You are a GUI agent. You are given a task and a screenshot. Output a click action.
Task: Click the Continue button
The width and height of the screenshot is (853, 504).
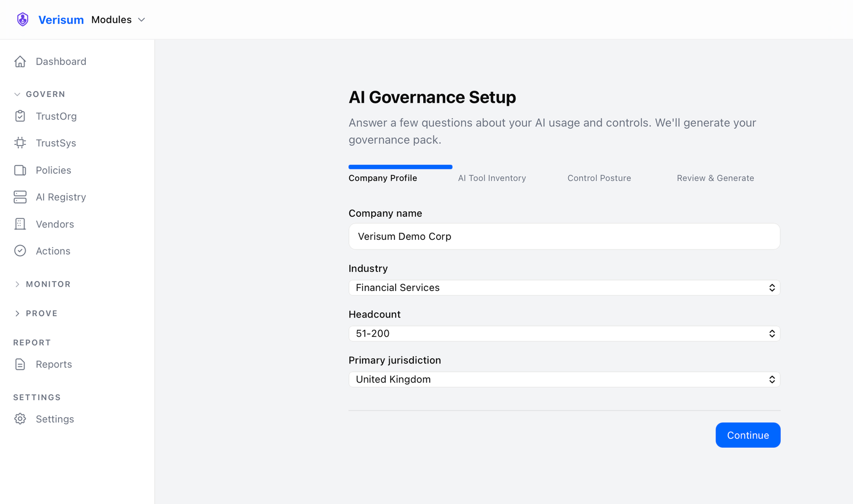pyautogui.click(x=747, y=435)
